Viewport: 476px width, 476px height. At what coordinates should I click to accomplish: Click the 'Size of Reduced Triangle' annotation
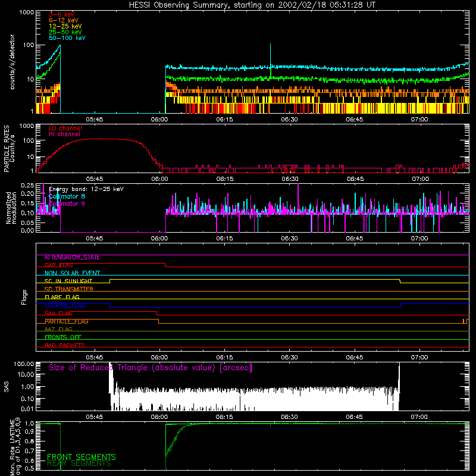tap(151, 368)
